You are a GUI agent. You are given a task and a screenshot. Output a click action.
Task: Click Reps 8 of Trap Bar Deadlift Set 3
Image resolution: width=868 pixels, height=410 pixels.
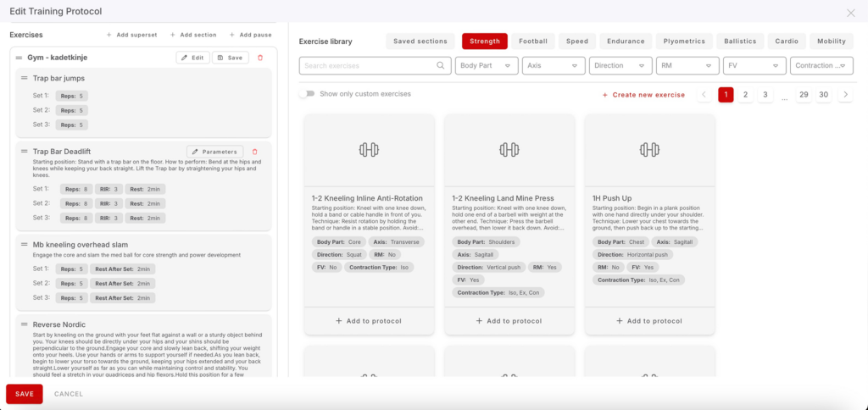tap(76, 218)
